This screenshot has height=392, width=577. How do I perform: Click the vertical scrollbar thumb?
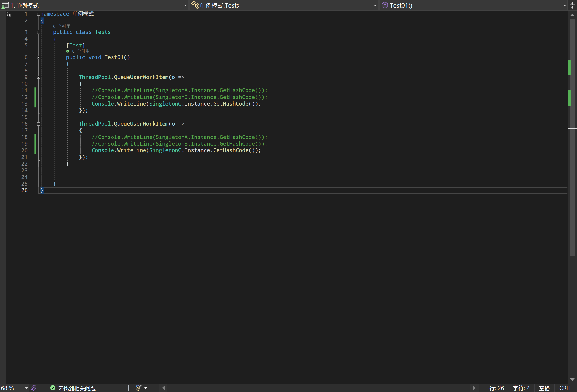pos(572,137)
